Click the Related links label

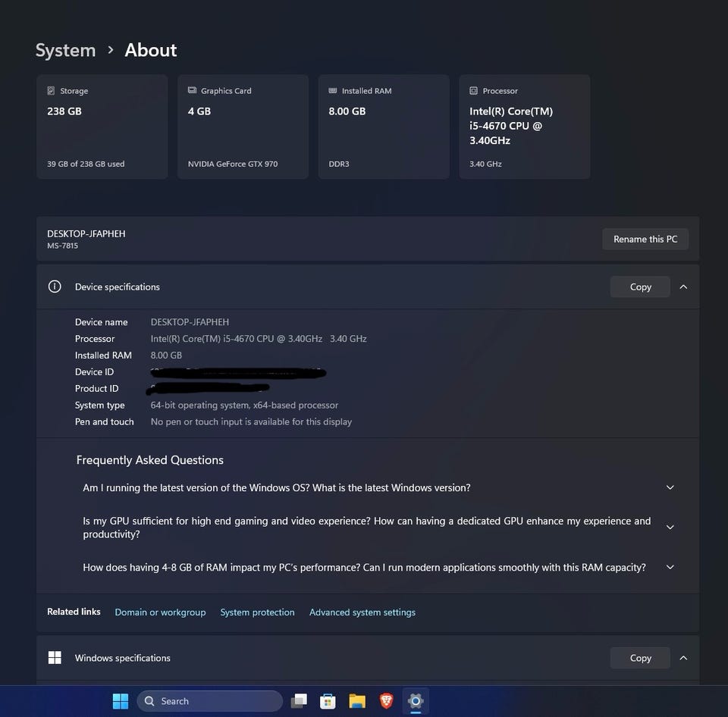tap(74, 612)
